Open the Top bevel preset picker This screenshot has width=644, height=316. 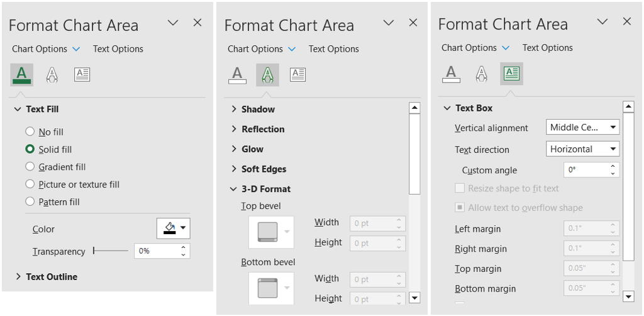271,232
